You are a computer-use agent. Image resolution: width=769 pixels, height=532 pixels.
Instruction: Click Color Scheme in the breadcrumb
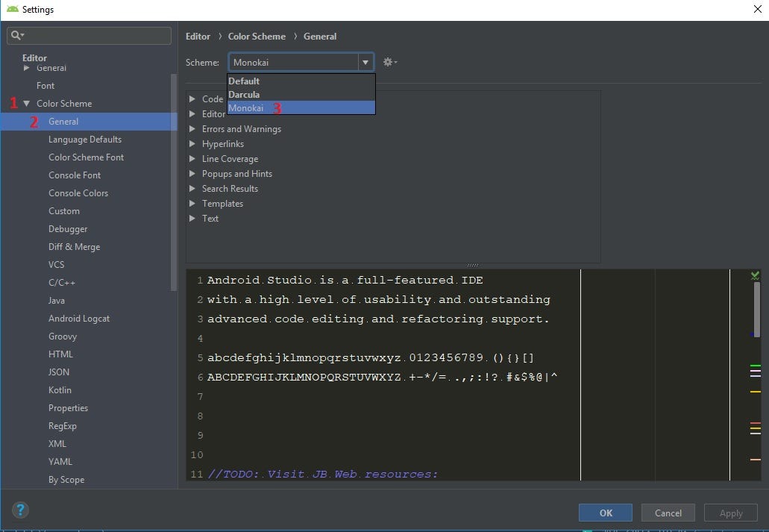coord(257,37)
